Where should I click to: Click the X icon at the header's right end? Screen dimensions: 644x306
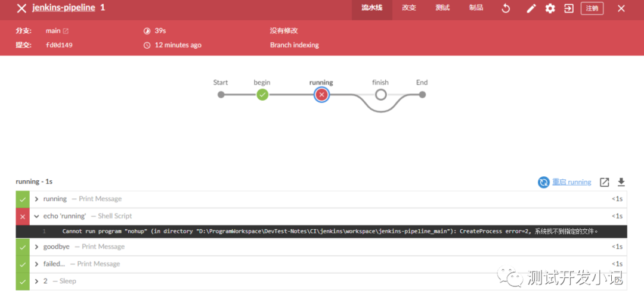621,8
